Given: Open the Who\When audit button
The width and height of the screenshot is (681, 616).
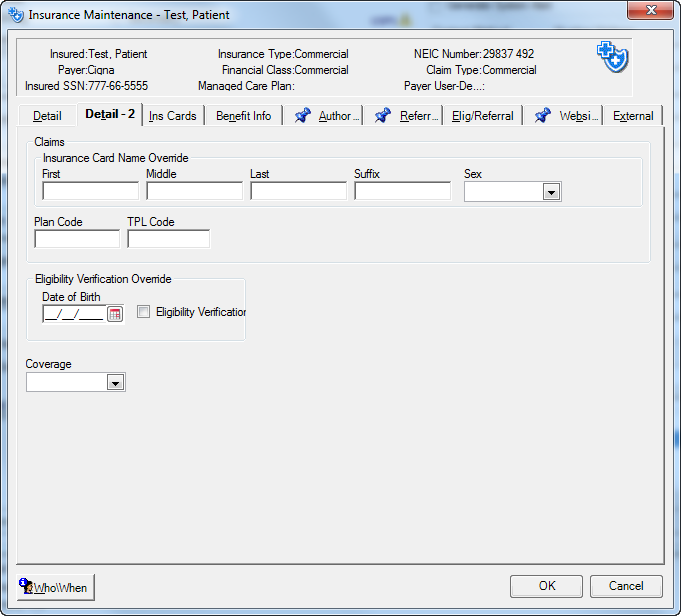Looking at the screenshot, I should 56,587.
